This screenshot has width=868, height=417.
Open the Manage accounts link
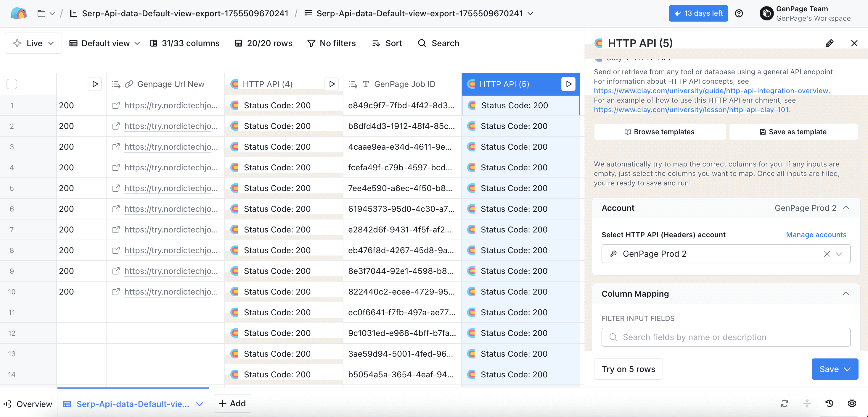point(816,235)
